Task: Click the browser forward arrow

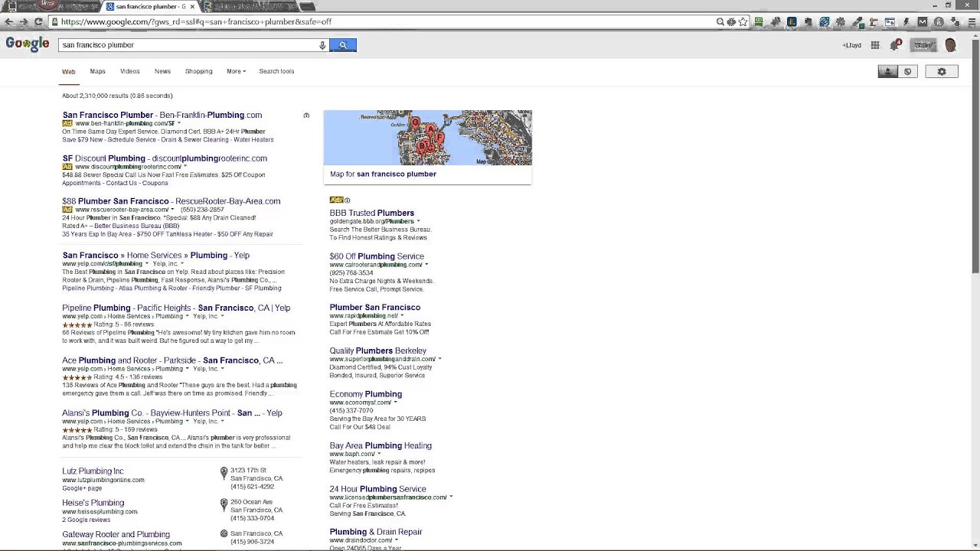Action: [x=23, y=21]
